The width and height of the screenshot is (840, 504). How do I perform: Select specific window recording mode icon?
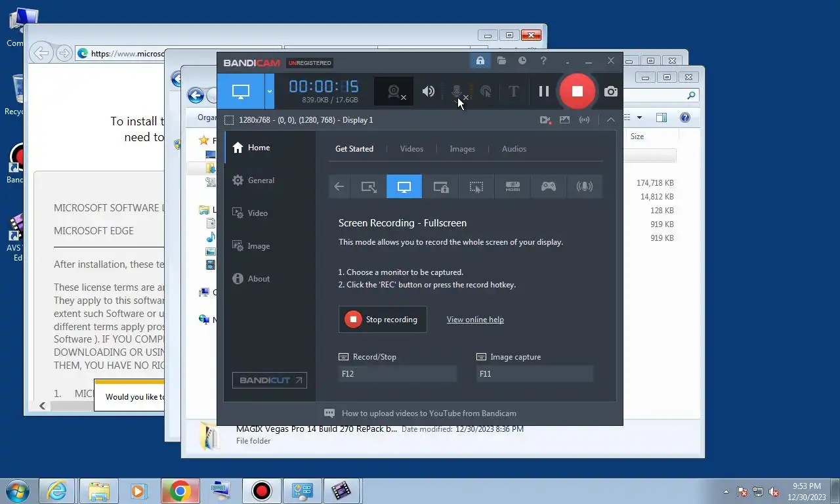(x=441, y=186)
